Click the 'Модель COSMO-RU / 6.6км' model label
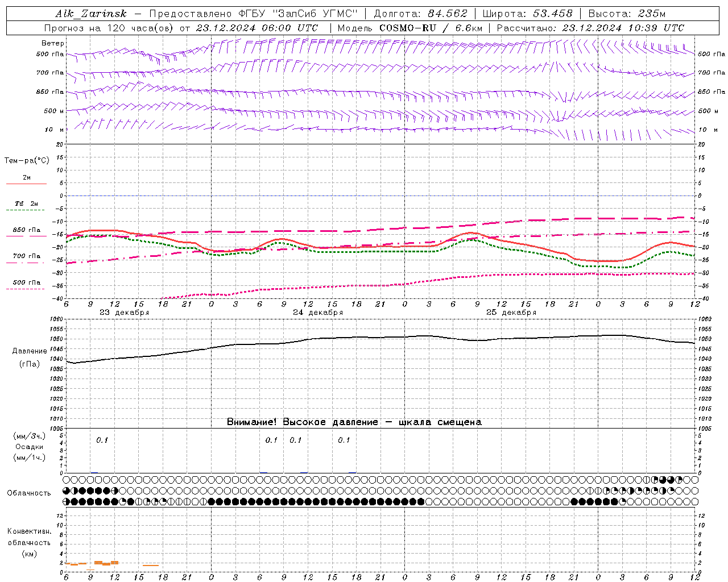The image size is (728, 582). tap(410, 28)
